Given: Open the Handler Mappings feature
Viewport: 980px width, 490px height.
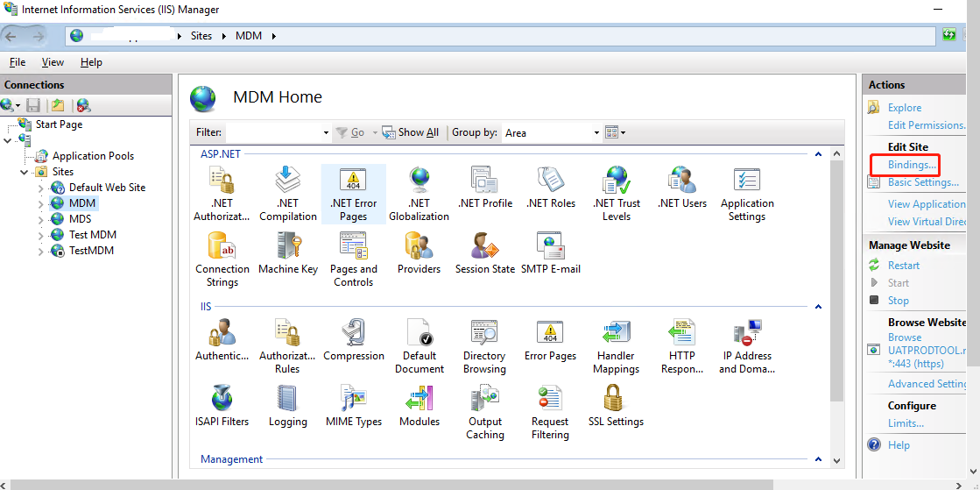Looking at the screenshot, I should coord(616,347).
